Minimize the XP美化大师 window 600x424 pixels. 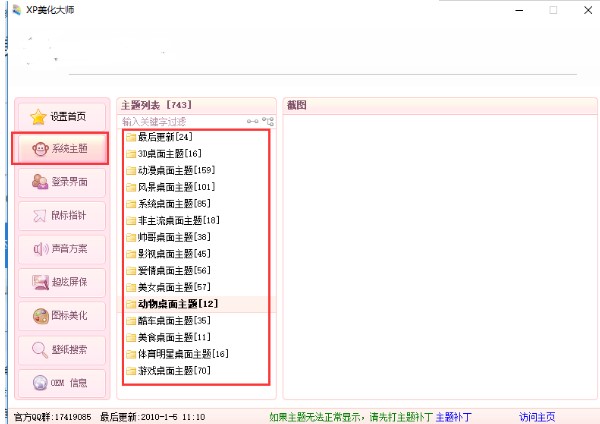519,10
